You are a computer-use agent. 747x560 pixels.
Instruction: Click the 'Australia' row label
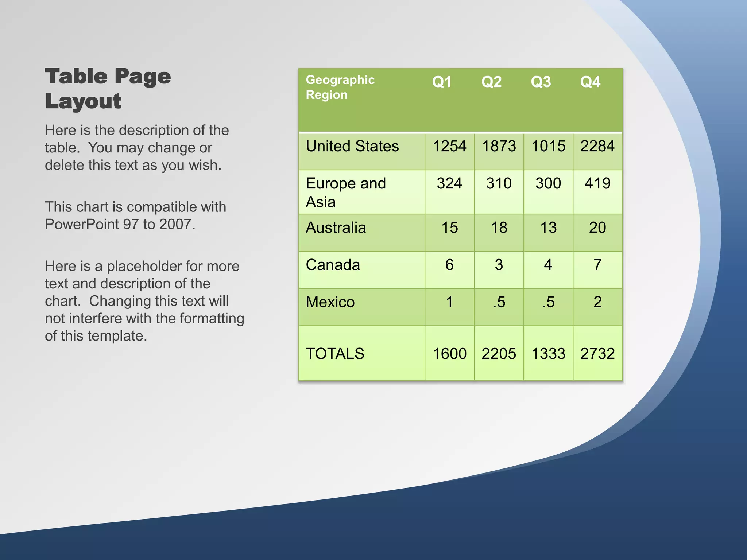(336, 227)
